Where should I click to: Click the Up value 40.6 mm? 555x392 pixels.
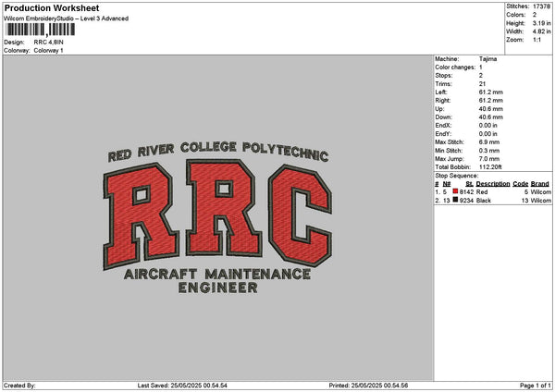(x=490, y=109)
